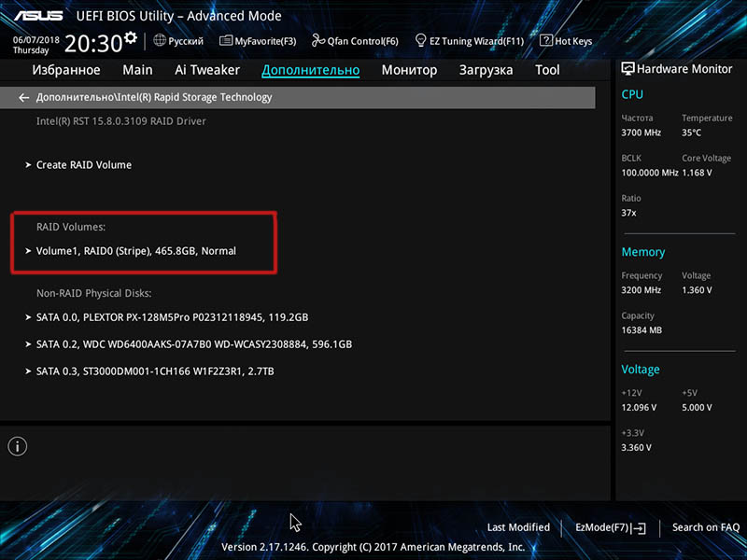Select SATA 0.0 PLEXTOR PX-128M5Pro disk
This screenshot has width=747, height=560.
(x=173, y=317)
